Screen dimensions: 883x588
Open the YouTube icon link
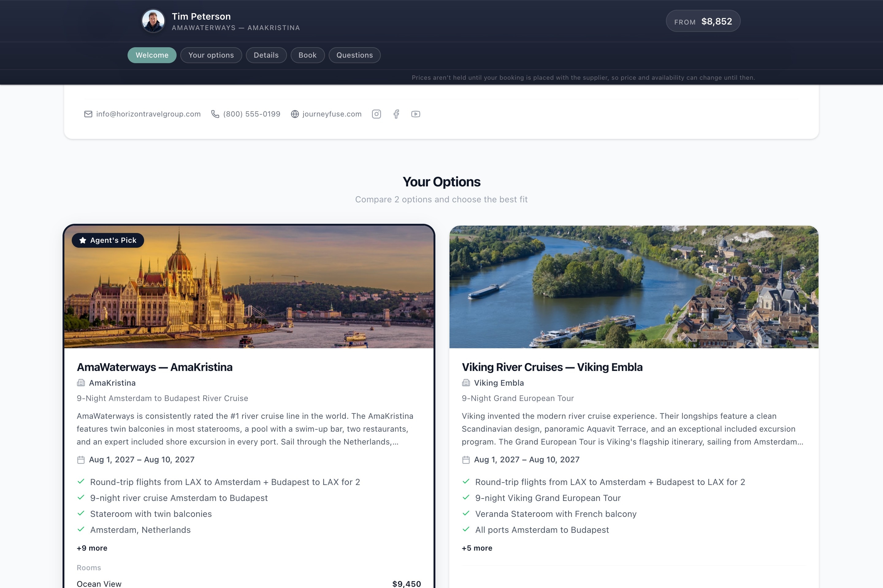pos(415,114)
